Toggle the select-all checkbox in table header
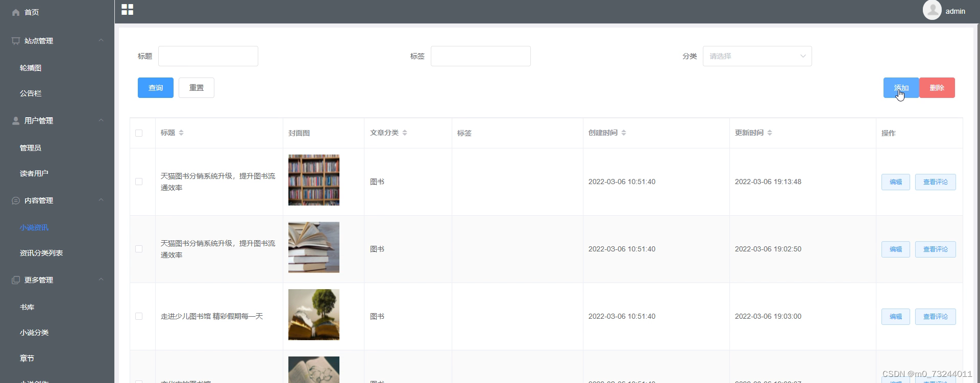Screen dimensions: 980x383 [x=139, y=133]
